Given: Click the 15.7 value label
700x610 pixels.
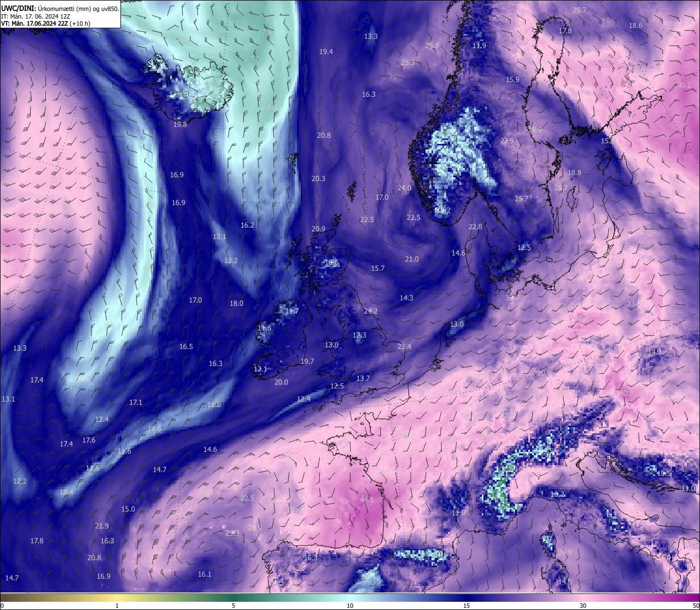Looking at the screenshot, I should [378, 268].
